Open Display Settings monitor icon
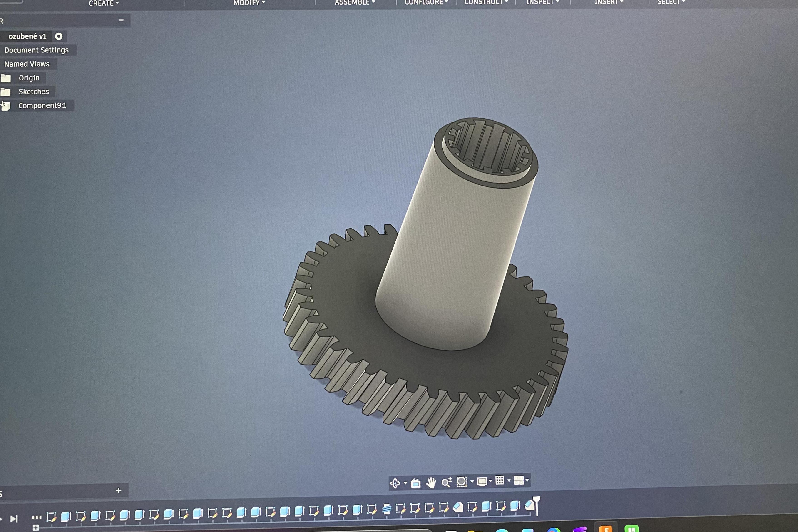The width and height of the screenshot is (798, 532). coord(482,481)
